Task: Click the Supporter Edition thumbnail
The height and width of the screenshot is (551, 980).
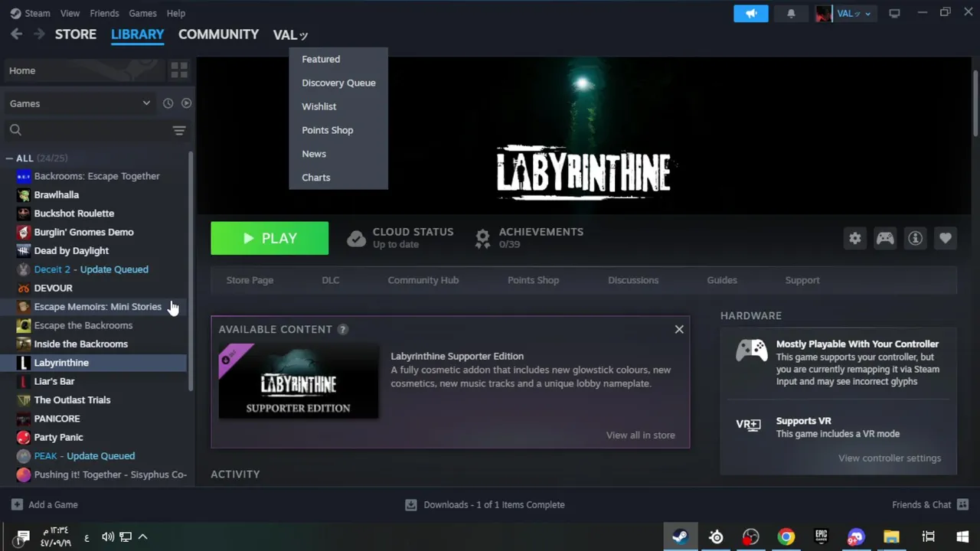Action: click(x=299, y=381)
